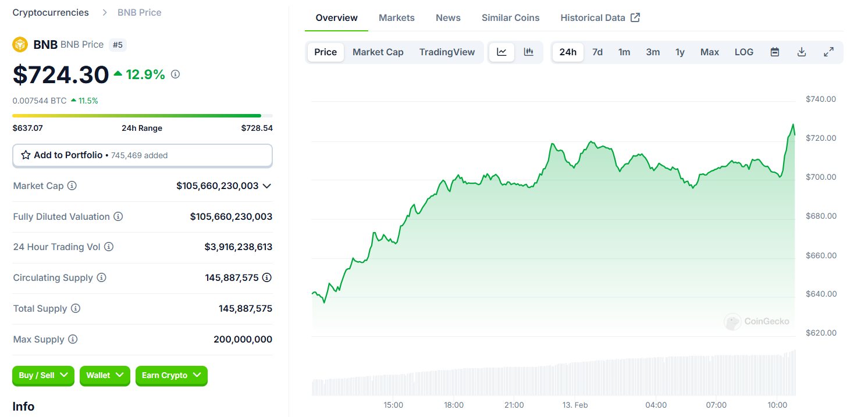Open the Similar Coins tab

click(x=511, y=17)
